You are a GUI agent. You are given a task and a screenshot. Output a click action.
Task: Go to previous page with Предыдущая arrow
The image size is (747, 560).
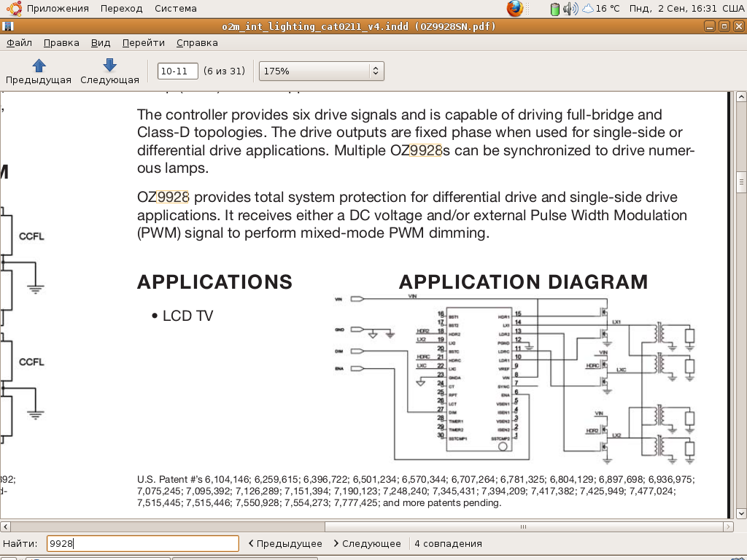[39, 71]
